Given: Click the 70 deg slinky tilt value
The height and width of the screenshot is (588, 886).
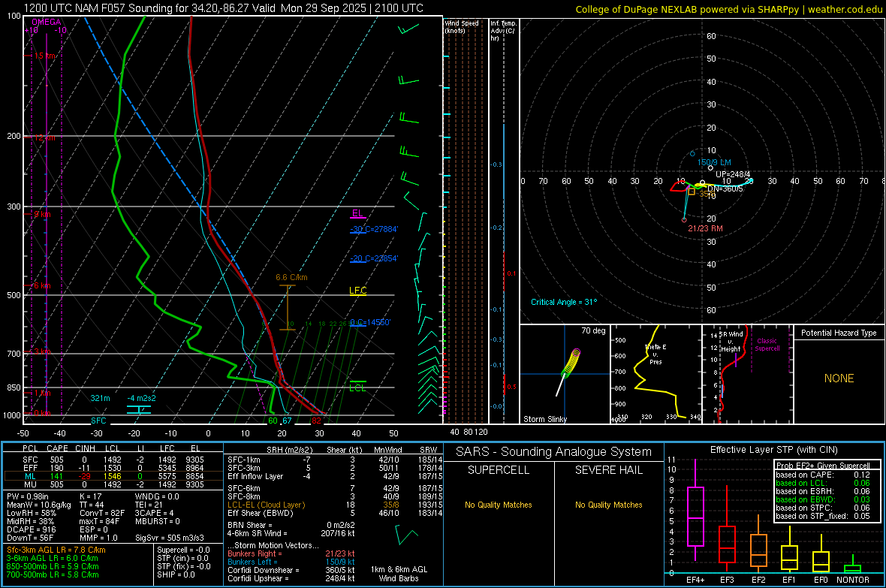Looking at the screenshot, I should (x=593, y=330).
